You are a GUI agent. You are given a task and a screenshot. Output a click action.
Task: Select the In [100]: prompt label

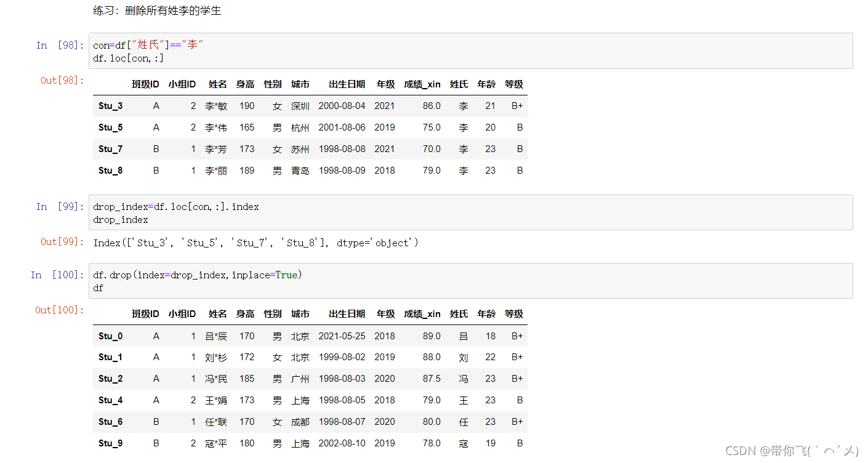[57, 275]
